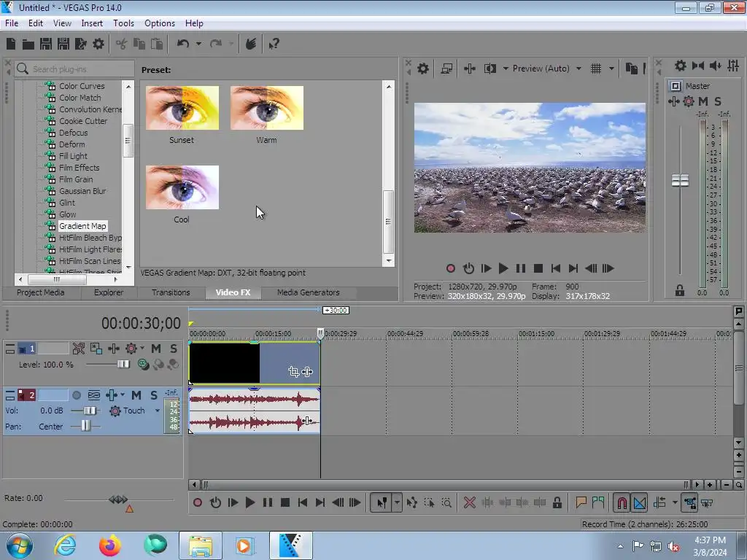Open Preview (Auto) quality dropdown
Image resolution: width=747 pixels, height=560 pixels.
pyautogui.click(x=578, y=69)
